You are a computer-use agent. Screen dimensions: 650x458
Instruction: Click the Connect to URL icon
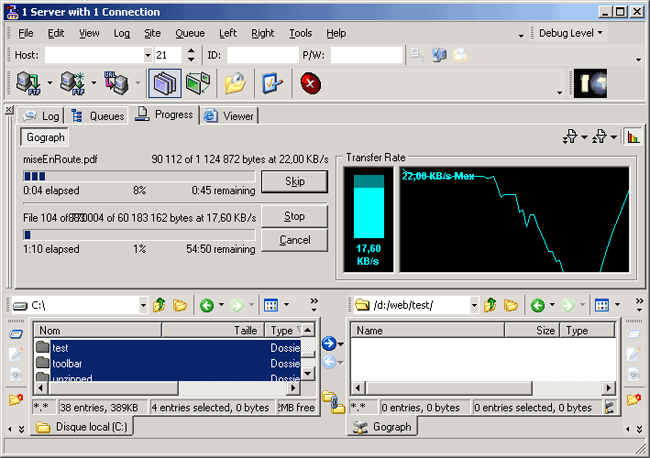[116, 83]
